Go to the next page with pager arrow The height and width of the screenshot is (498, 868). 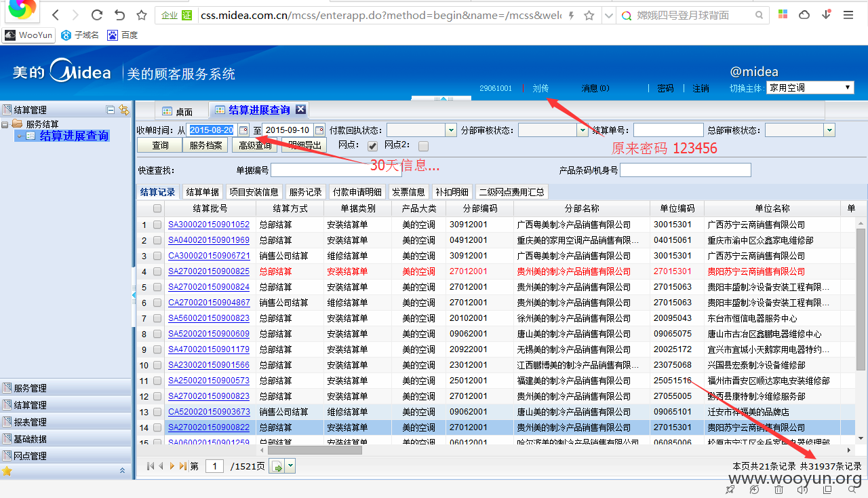[172, 466]
